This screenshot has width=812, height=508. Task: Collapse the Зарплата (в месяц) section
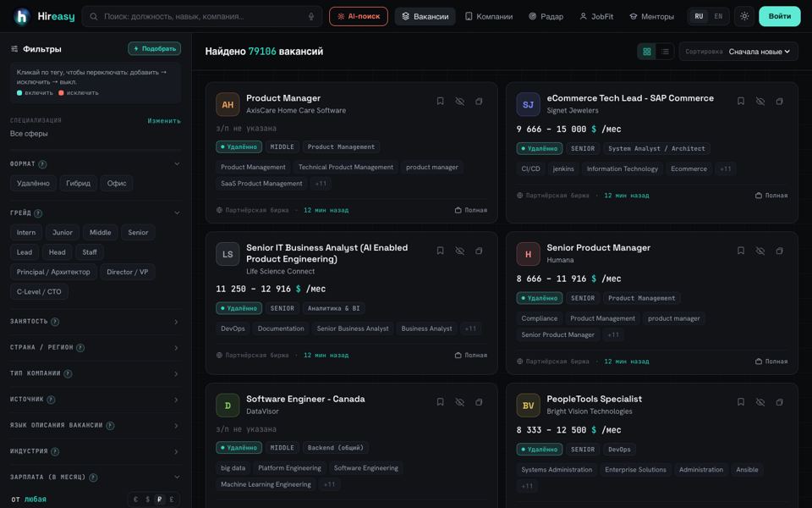[177, 477]
